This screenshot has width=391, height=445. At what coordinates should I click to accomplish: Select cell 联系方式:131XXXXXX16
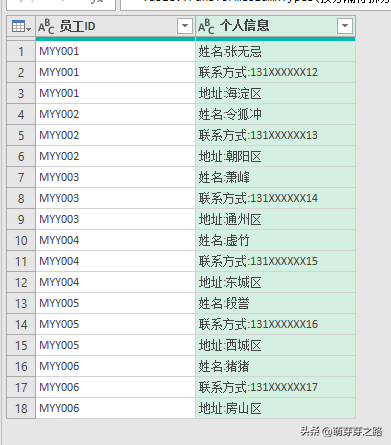[275, 324]
